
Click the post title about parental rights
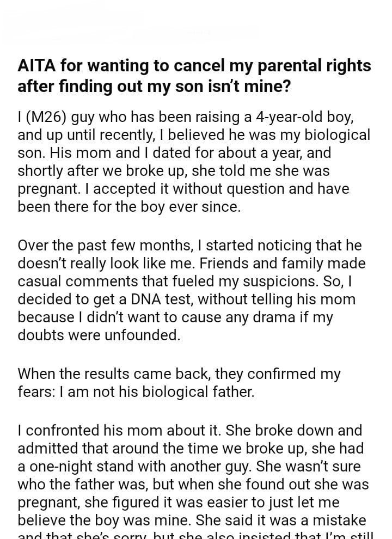coord(194,76)
